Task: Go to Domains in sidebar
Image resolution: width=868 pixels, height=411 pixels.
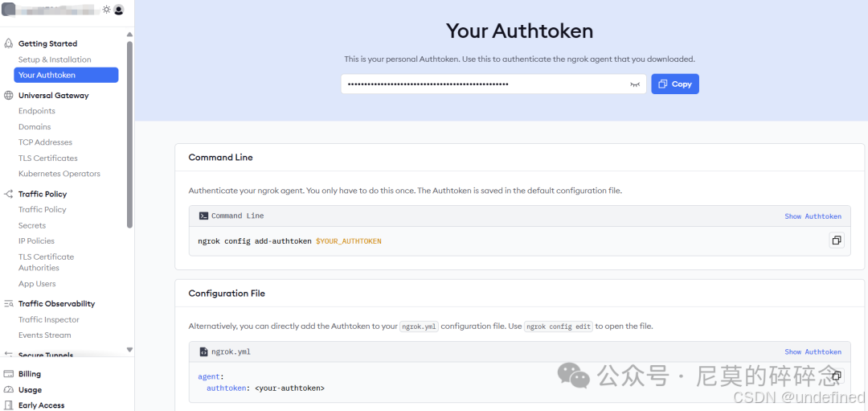Action: click(x=35, y=127)
